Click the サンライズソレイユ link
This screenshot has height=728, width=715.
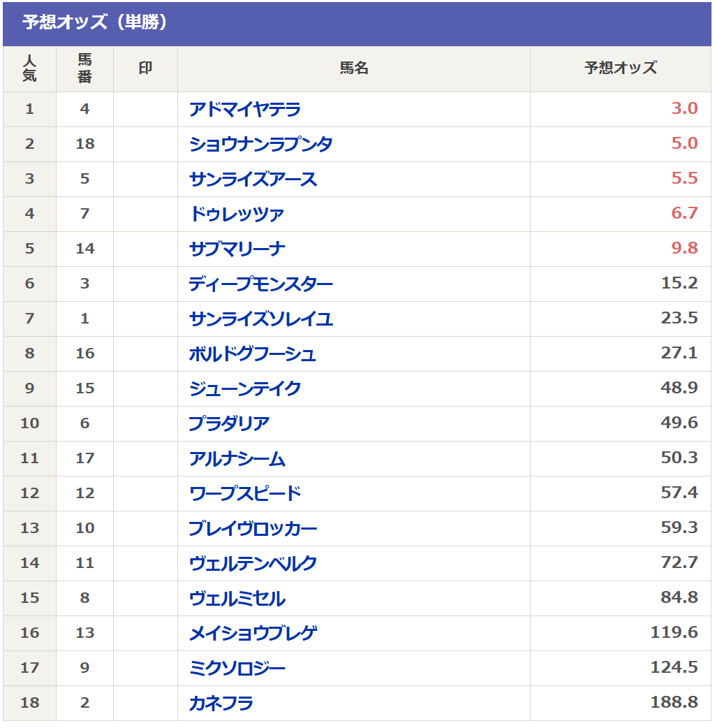260,319
